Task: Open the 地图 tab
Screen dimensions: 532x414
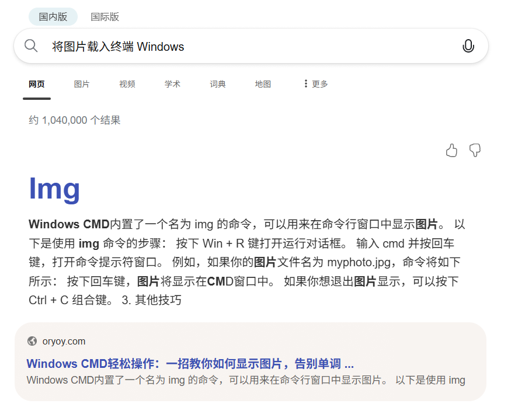Action: 263,84
